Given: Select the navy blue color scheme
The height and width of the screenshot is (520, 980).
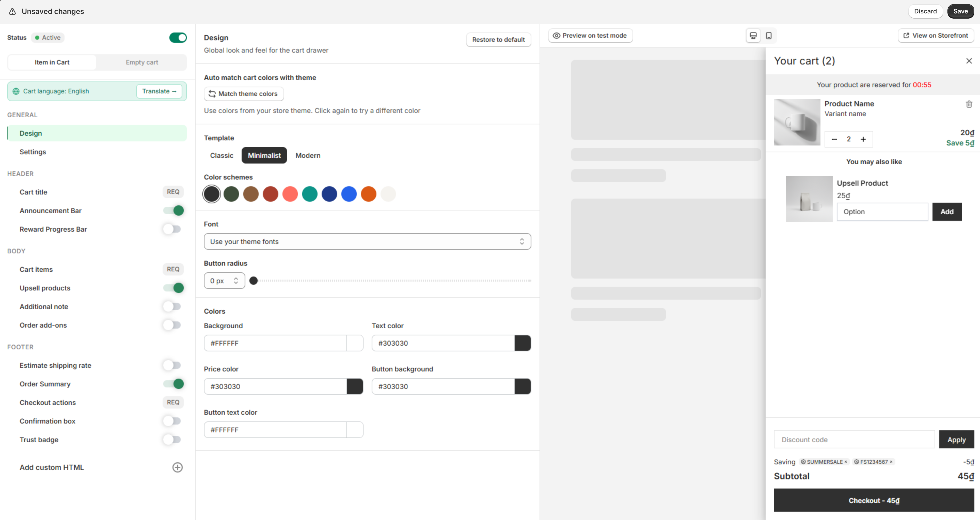Looking at the screenshot, I should coord(329,194).
